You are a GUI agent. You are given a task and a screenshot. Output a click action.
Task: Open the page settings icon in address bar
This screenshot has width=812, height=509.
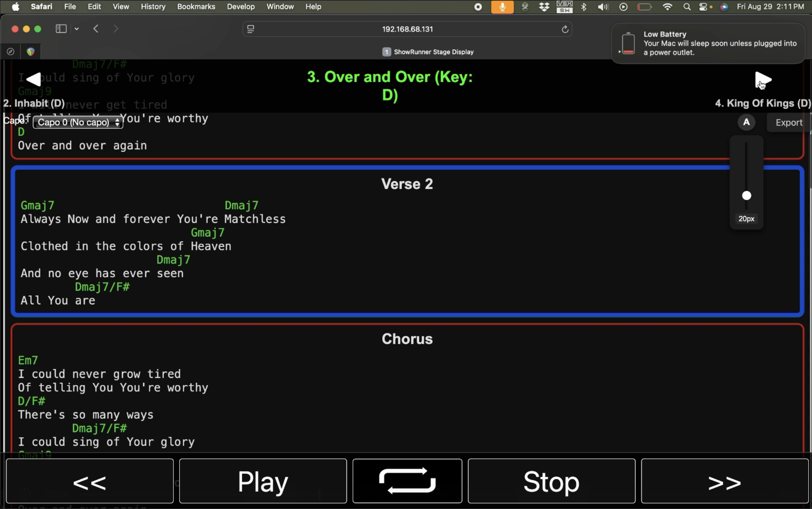tap(251, 29)
